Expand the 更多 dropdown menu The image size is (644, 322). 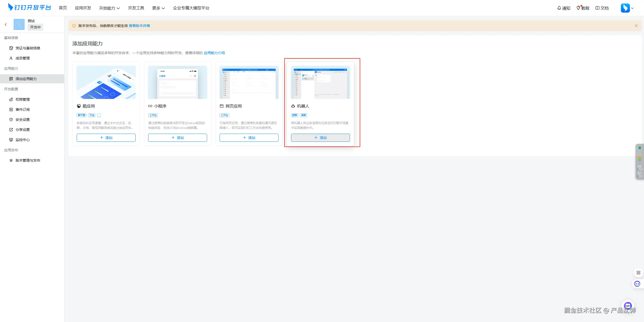tap(158, 8)
